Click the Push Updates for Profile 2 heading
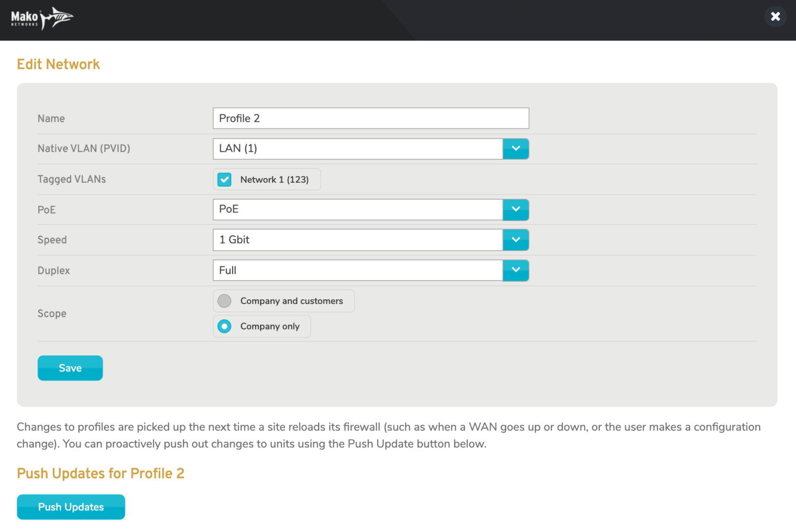Viewport: 796px width, 532px height. tap(101, 473)
